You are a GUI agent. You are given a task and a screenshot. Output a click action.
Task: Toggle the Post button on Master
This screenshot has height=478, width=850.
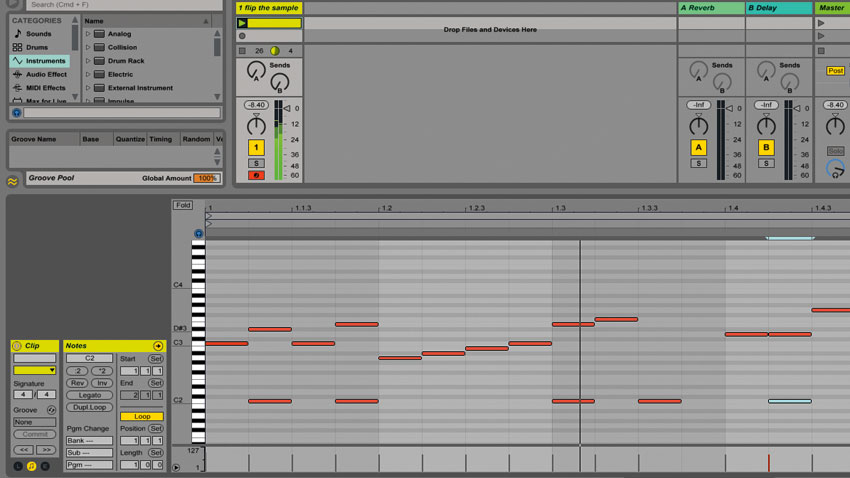(x=835, y=70)
